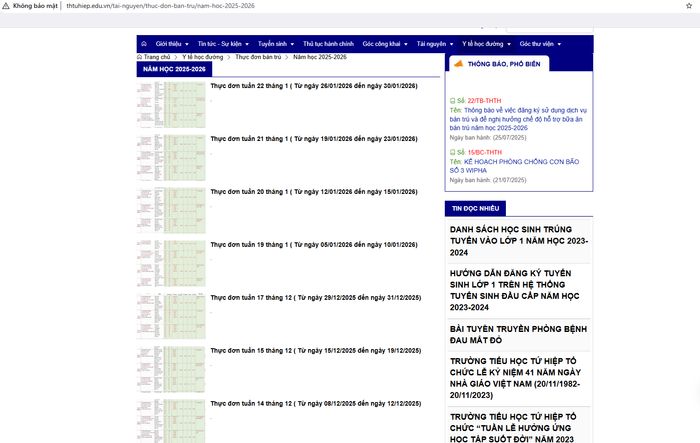Open Thủ tục hành chính menu item
Image resolution: width=700 pixels, height=443 pixels.
[328, 44]
